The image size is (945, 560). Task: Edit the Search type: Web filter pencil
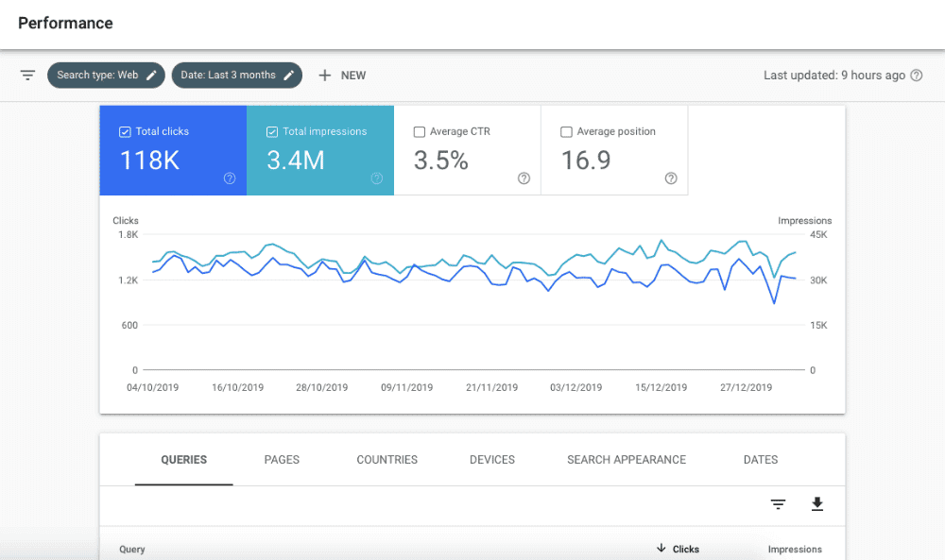coord(151,76)
